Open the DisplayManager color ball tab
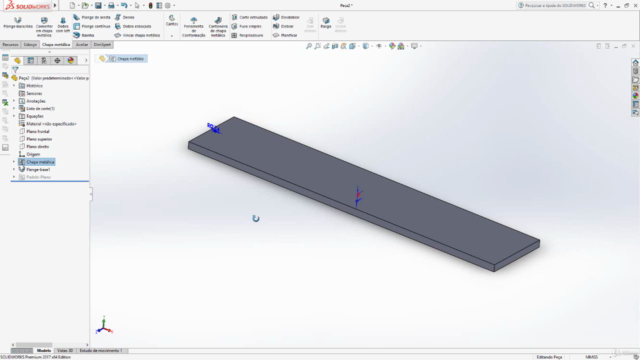 (71, 60)
